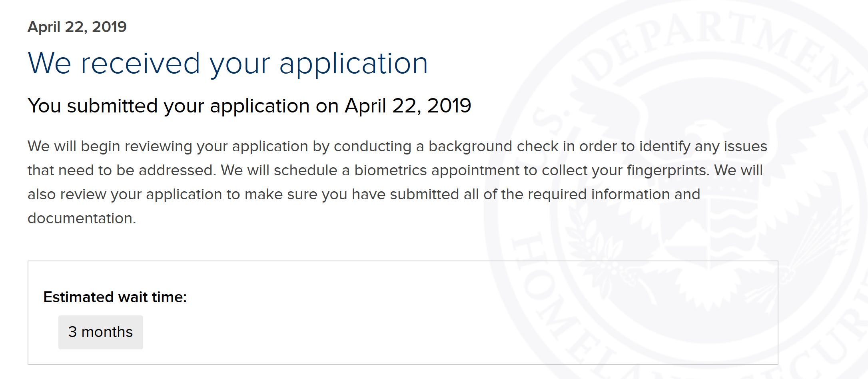Click the "Estimated wait time:" label

(x=115, y=297)
